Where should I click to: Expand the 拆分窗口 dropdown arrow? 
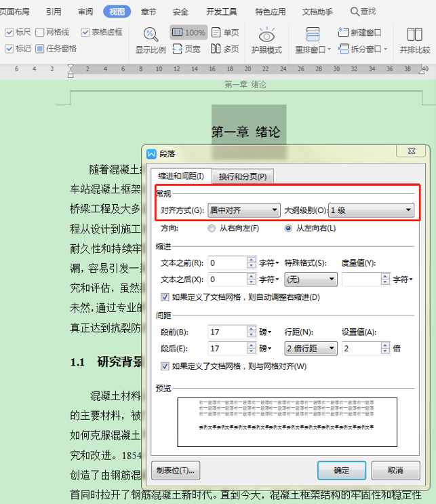pyautogui.click(x=386, y=49)
